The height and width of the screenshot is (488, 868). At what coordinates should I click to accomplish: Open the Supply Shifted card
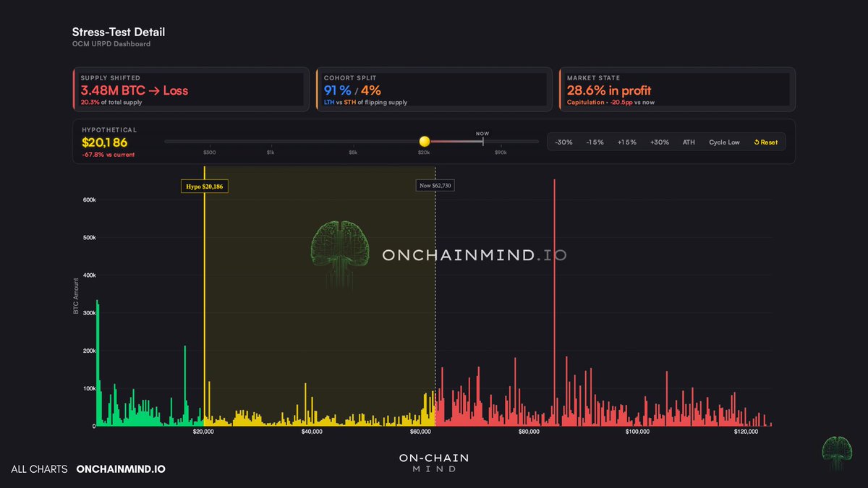(x=191, y=89)
